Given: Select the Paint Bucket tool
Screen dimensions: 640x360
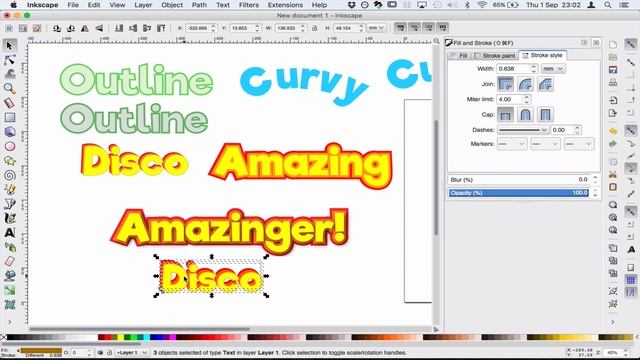Looking at the screenshot, I should pos(10,276).
